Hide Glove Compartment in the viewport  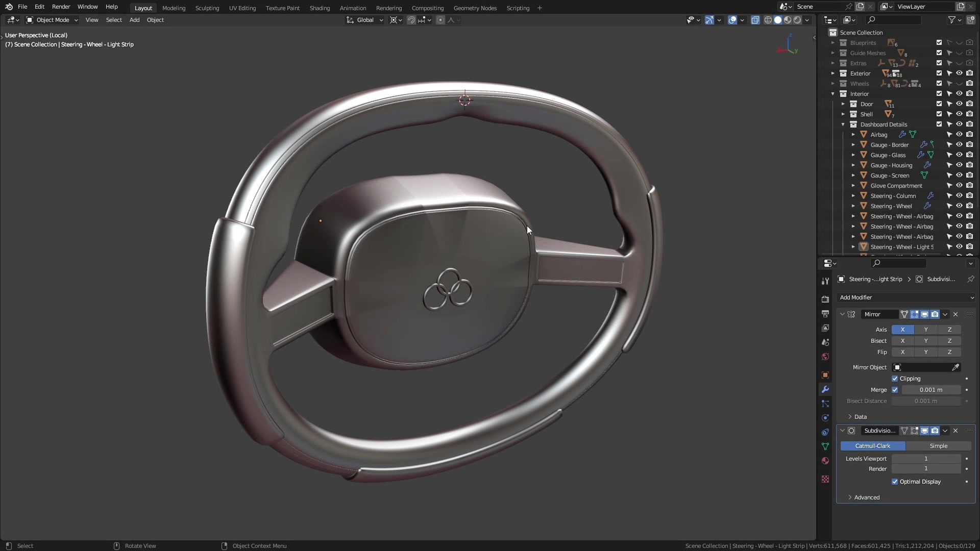click(x=959, y=186)
